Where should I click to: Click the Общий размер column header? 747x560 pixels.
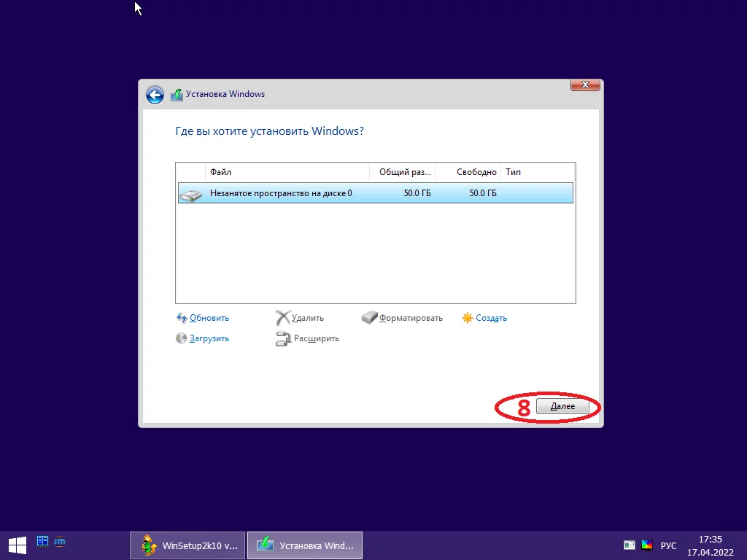(402, 172)
